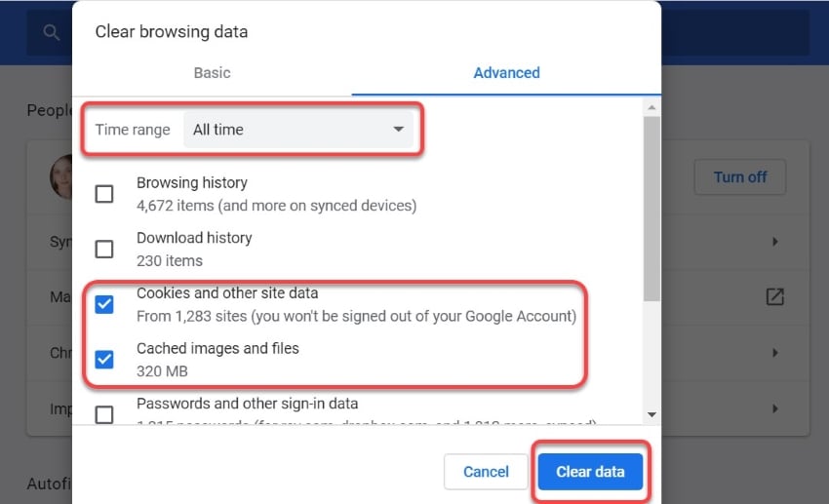The image size is (829, 504).
Task: Click the search magnifier icon
Action: 52,32
